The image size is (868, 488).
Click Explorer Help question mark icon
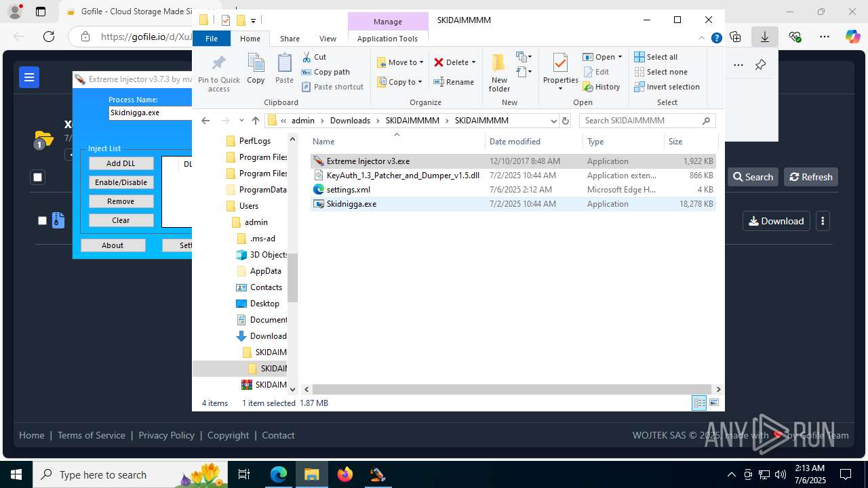pos(716,39)
